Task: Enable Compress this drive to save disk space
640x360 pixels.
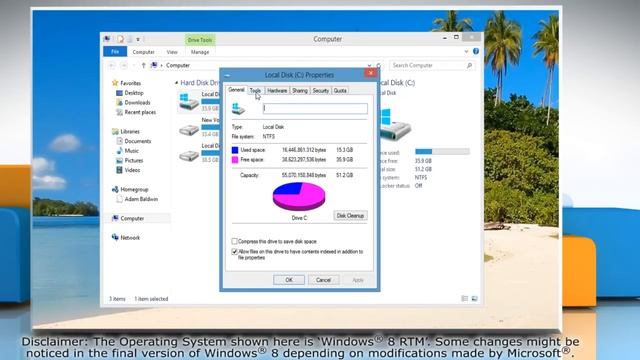Action: (x=234, y=241)
